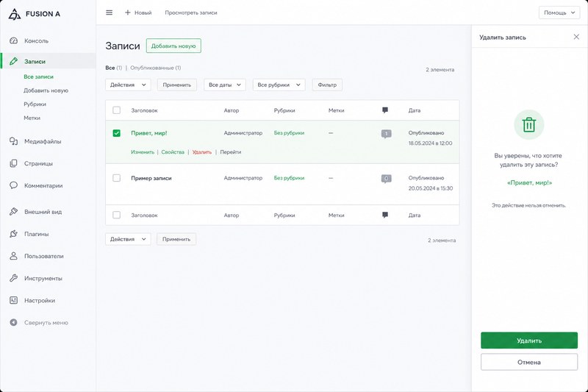Click the Свернуть меню collapse arrow icon
The height and width of the screenshot is (392, 588).
point(13,323)
